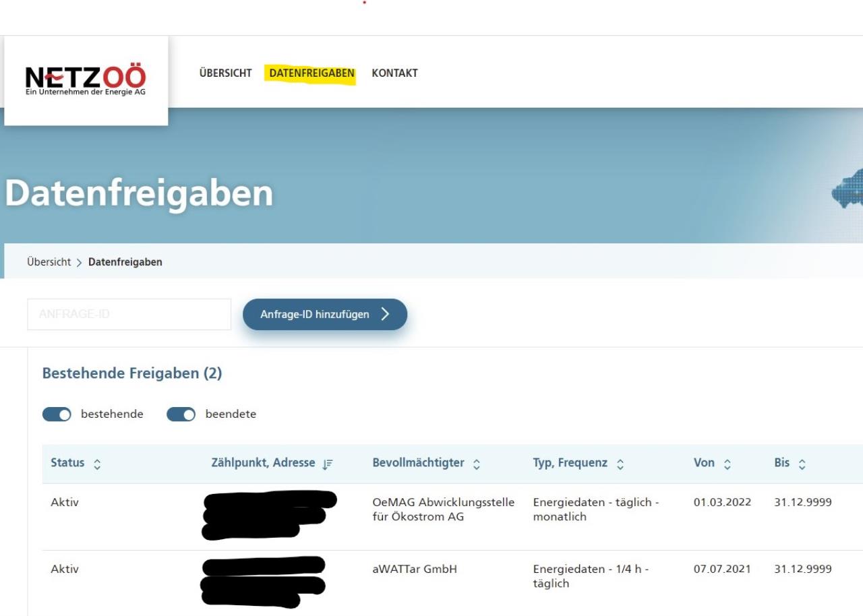This screenshot has height=616, width=863.
Task: Go to Übersicht via breadcrumb link
Action: 49,262
